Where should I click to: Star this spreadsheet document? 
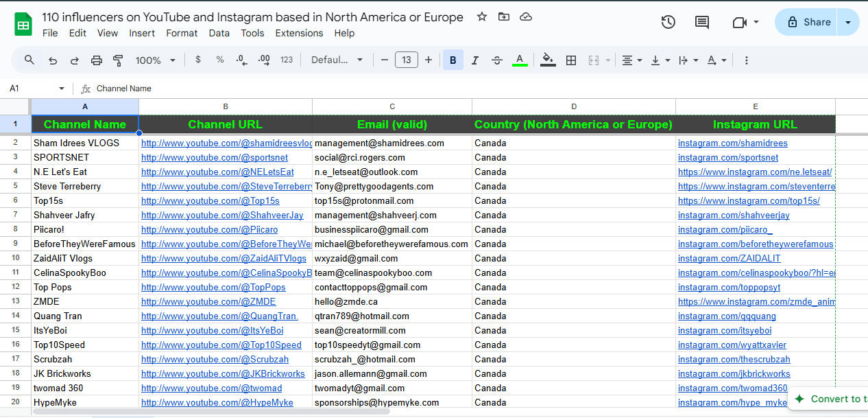coord(482,16)
